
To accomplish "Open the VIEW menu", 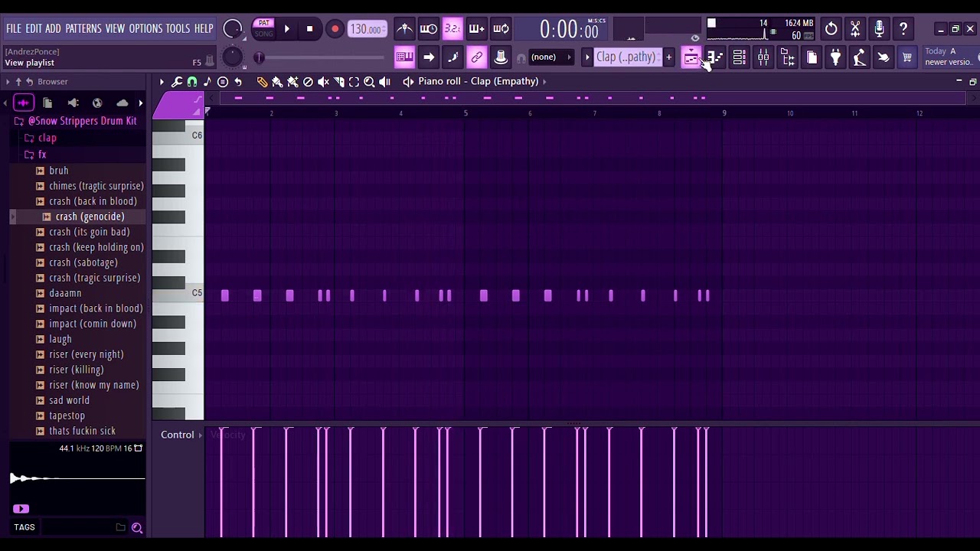I will pos(115,28).
